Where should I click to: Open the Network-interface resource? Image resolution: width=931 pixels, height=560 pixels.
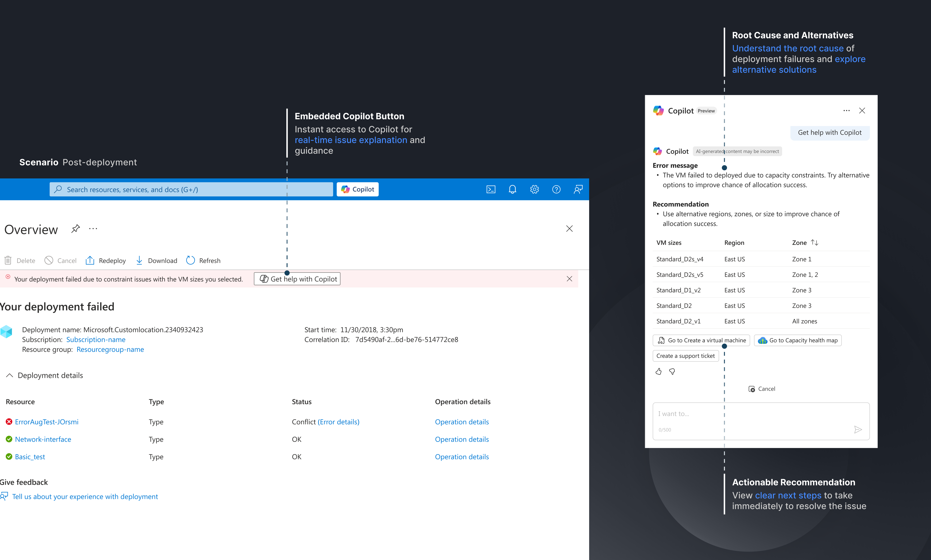(x=43, y=439)
